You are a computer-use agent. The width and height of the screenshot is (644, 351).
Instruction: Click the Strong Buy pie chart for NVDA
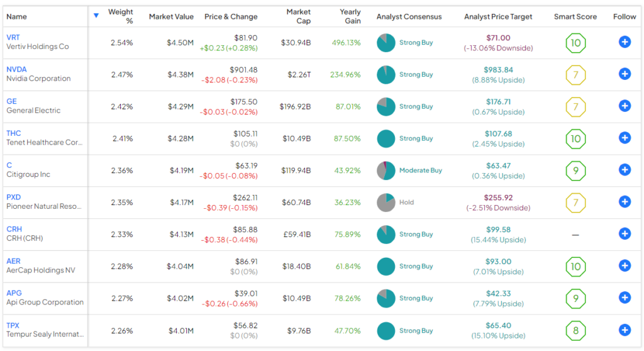[x=386, y=75]
